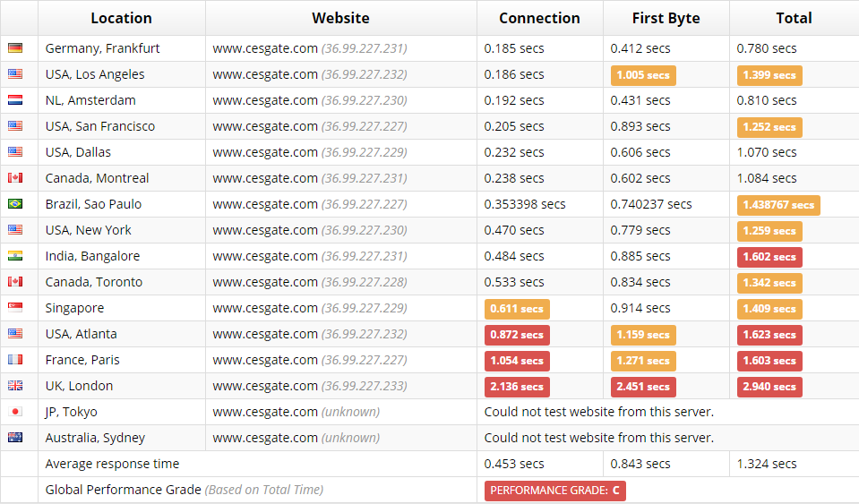The image size is (859, 504).
Task: Click the 1.409 secs Total badge
Action: click(769, 309)
